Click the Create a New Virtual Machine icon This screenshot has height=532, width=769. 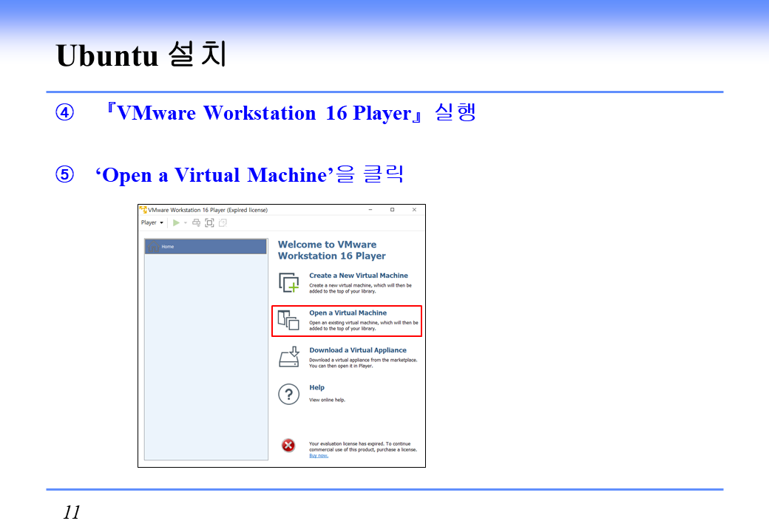click(x=289, y=283)
